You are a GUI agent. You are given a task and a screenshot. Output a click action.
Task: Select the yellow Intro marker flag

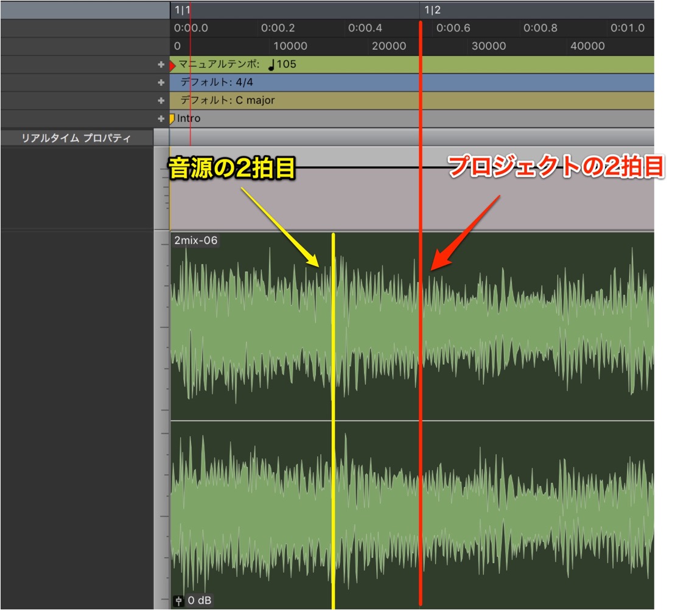tap(172, 119)
